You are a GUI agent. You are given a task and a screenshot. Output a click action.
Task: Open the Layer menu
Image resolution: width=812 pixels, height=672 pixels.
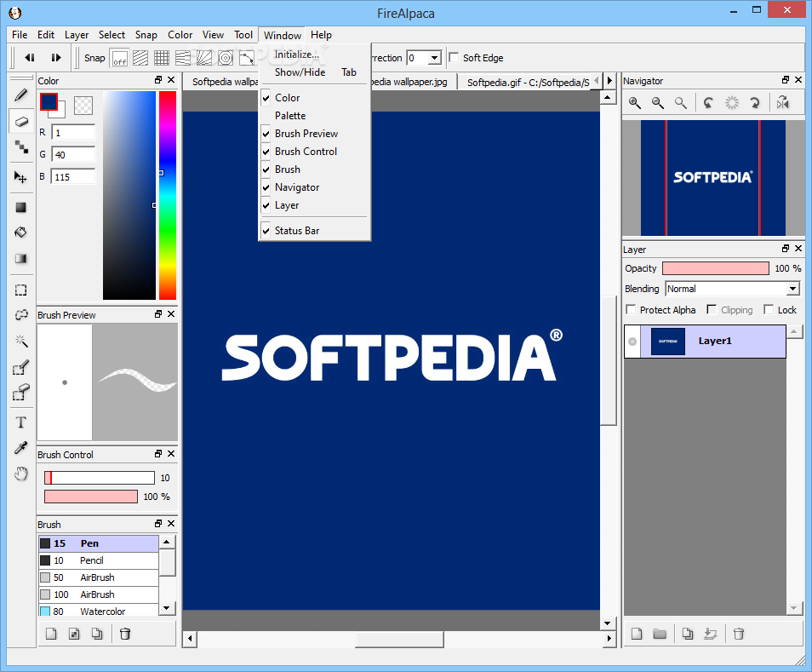pyautogui.click(x=77, y=35)
